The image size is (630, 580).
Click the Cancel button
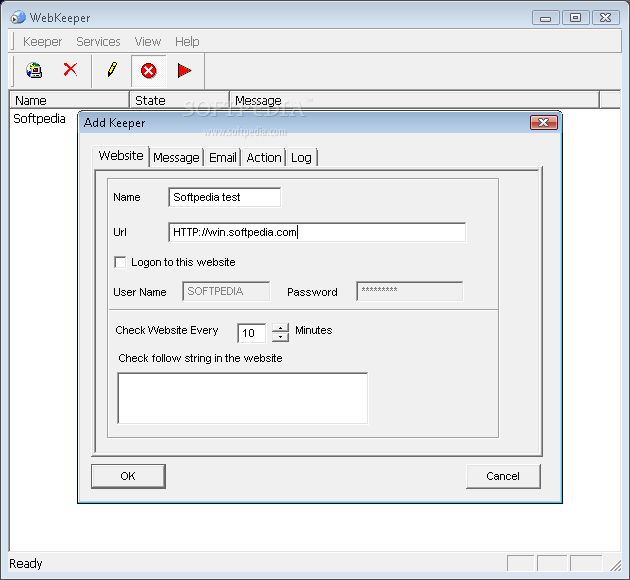[503, 476]
